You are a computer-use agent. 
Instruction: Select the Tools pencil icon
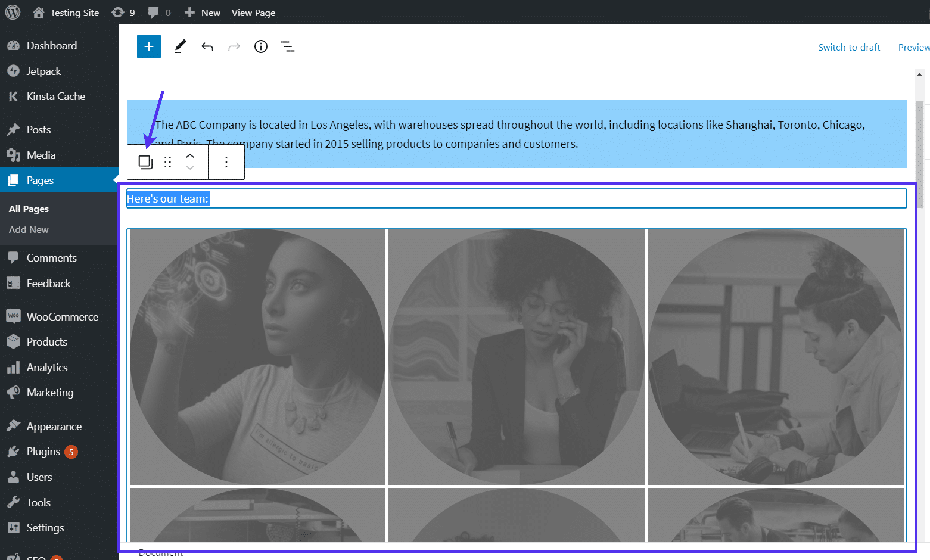point(180,46)
